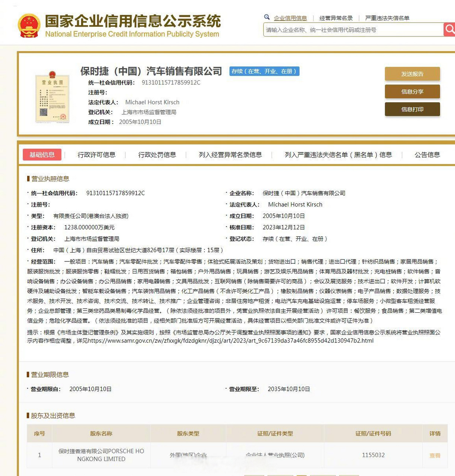
Task: Click the blue magnifier beside 企业信用信息
Action: coord(267,17)
